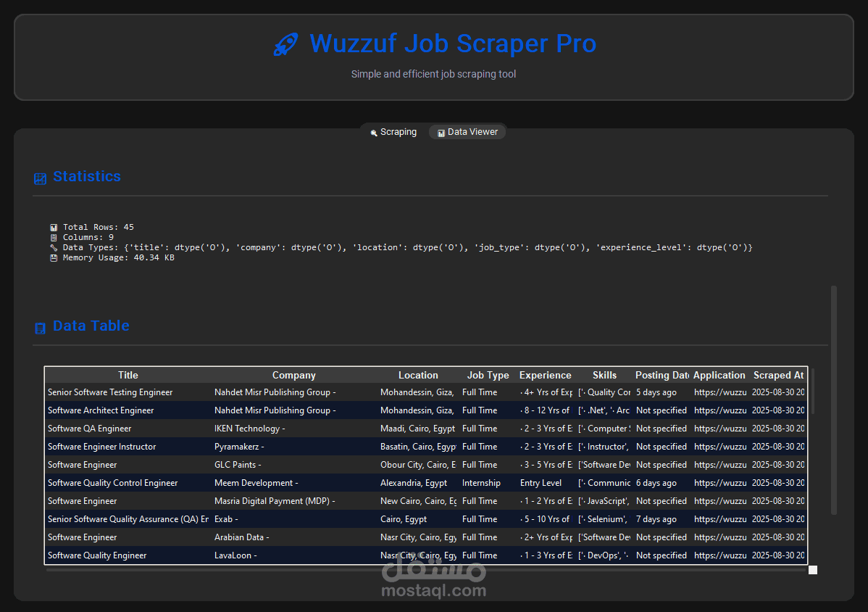Click the Scraped At column header

pyautogui.click(x=778, y=375)
